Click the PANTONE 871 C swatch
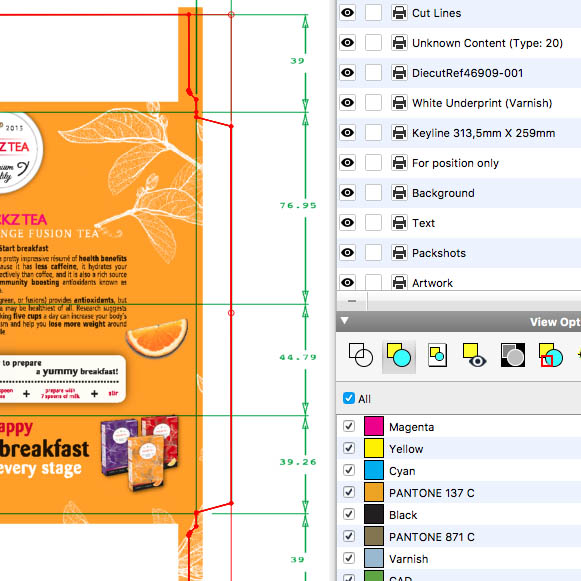The width and height of the screenshot is (581, 581). point(374,536)
